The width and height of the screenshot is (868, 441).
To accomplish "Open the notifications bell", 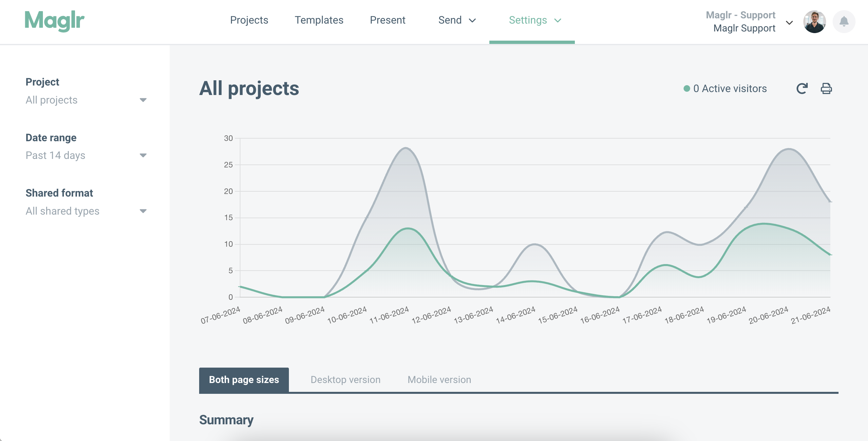I will (844, 22).
